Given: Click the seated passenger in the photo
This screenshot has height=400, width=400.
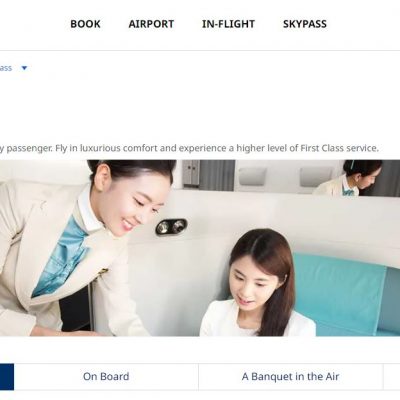Looking at the screenshot, I should click(x=258, y=283).
